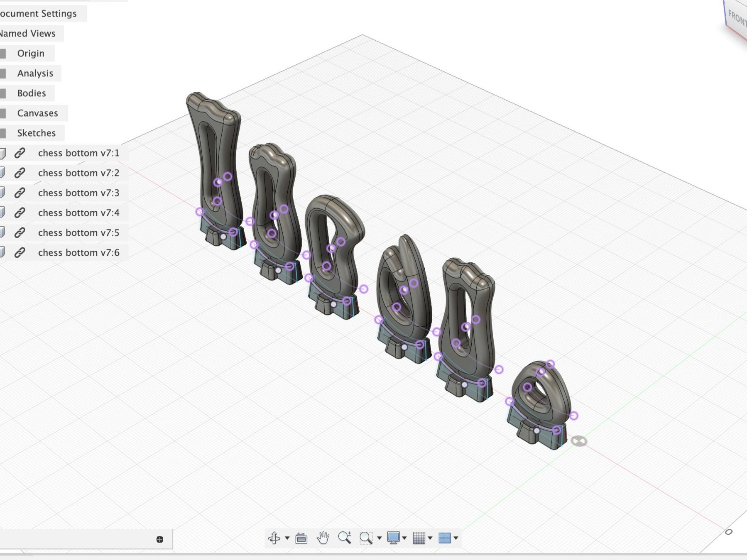Expand the Grid and Snaps dropdown arrow
Viewport: 747px width, 560px height.
[x=430, y=538]
